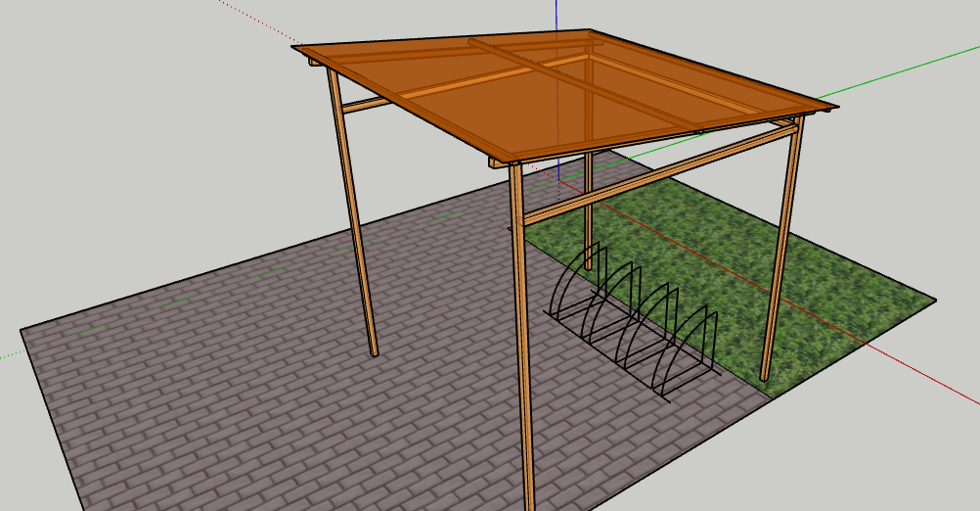The width and height of the screenshot is (980, 511).
Task: Click the short beam near left post
Action: tap(367, 104)
